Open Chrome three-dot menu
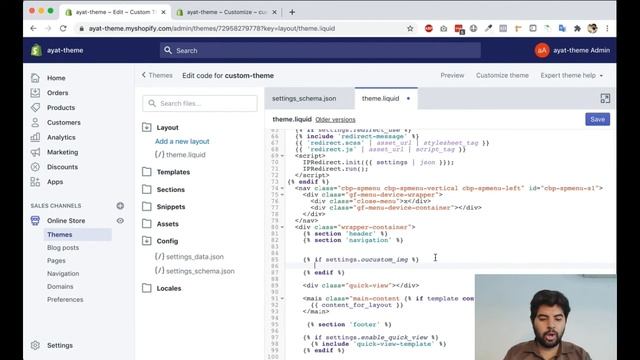Viewport: 640px width, 360px height. (607, 28)
